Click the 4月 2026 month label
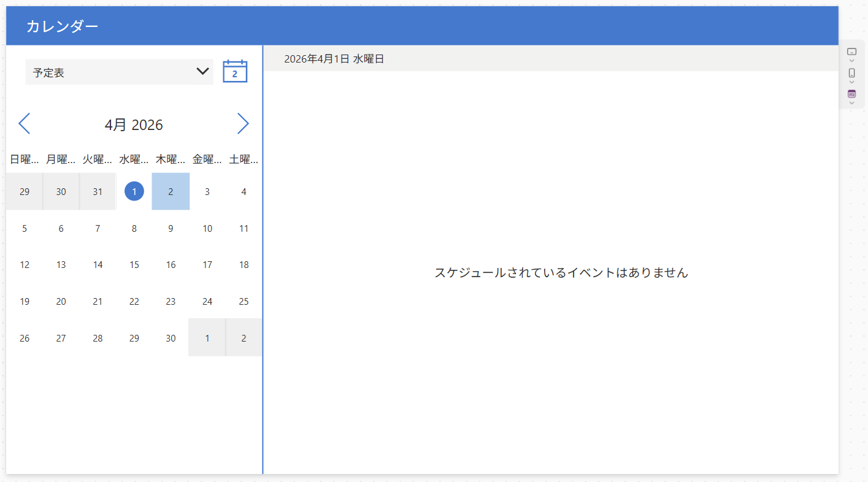 point(134,125)
